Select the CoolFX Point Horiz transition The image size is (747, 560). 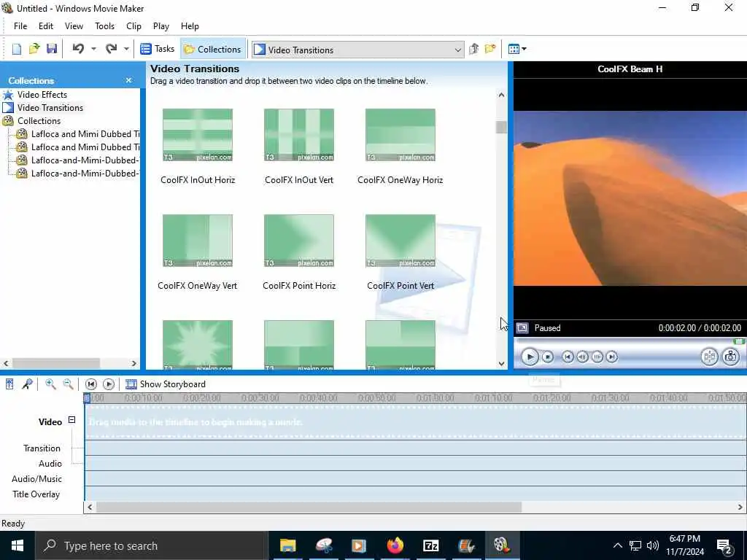[x=299, y=241]
